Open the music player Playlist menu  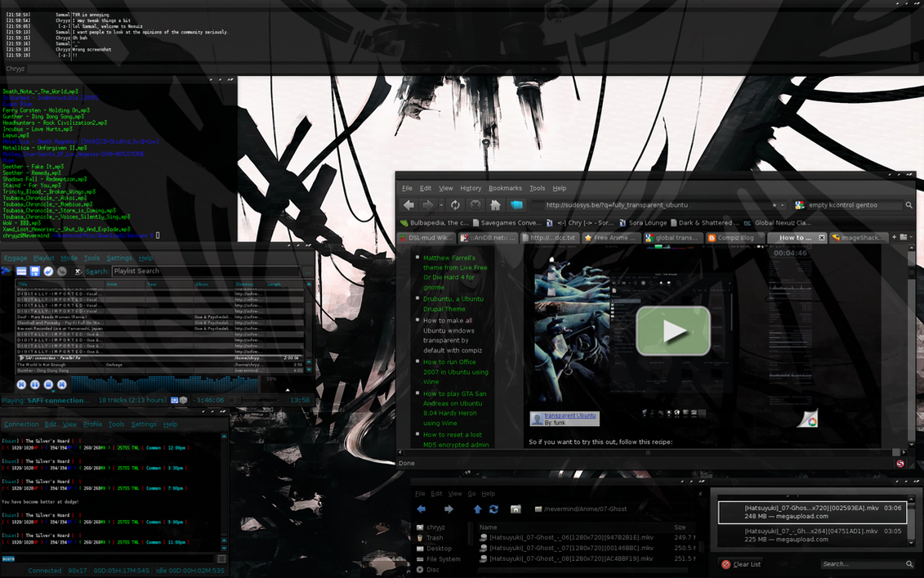pos(43,258)
